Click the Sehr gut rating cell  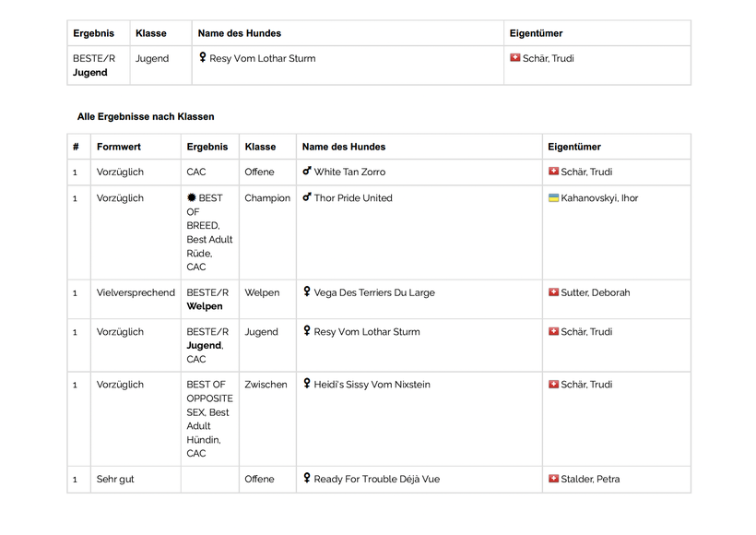point(115,479)
